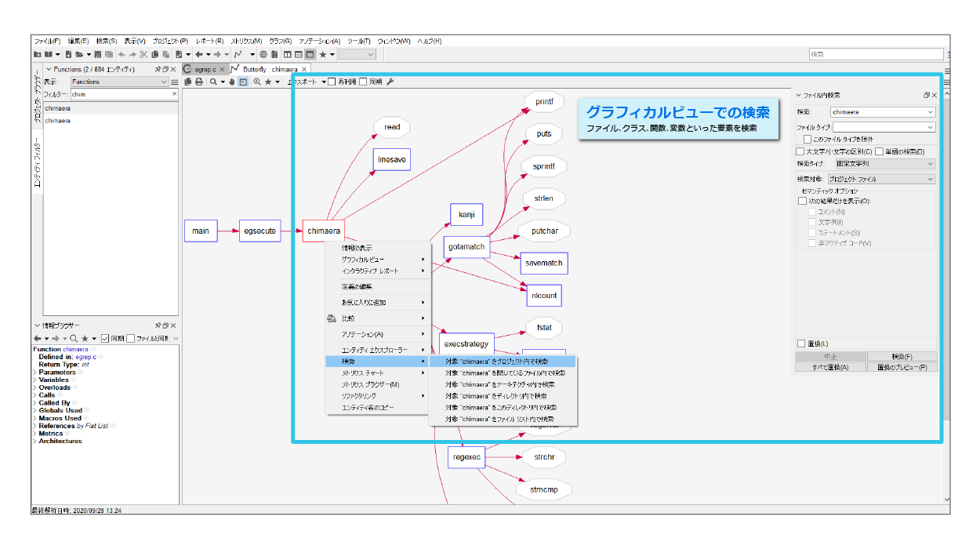
Task: Click the Forward navigation arrow in main toolbar
Action: 217,54
